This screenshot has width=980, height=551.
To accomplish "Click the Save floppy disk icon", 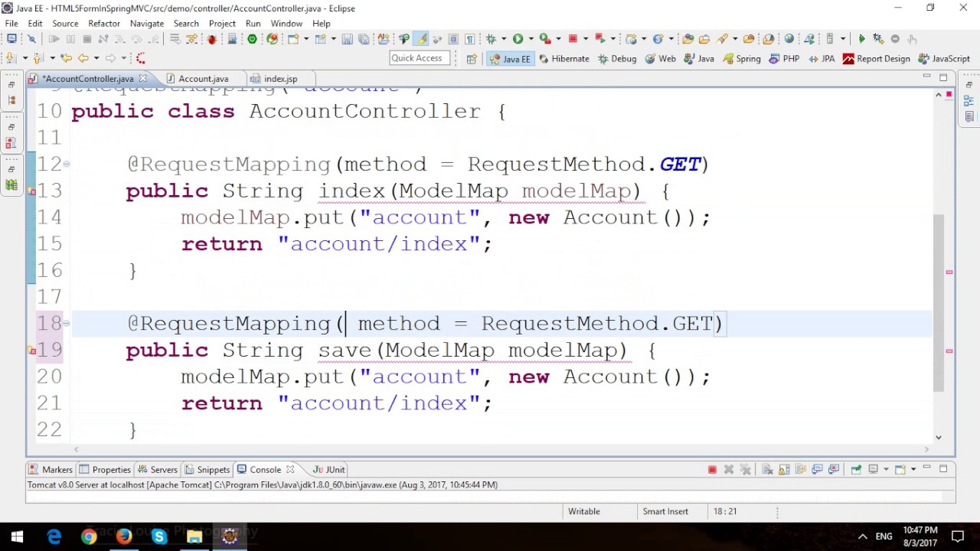I will pyautogui.click(x=347, y=38).
